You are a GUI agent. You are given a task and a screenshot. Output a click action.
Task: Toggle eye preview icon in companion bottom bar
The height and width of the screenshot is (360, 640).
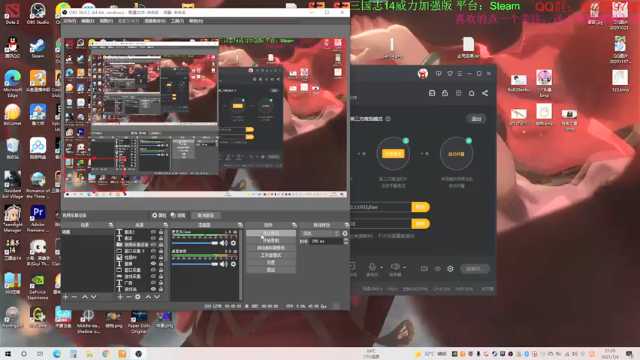pos(437,269)
